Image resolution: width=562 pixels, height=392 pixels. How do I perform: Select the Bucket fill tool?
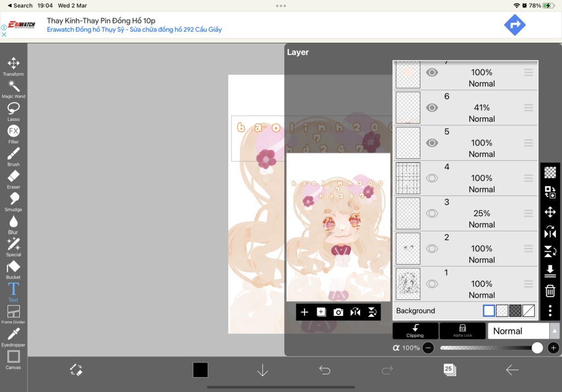[13, 270]
